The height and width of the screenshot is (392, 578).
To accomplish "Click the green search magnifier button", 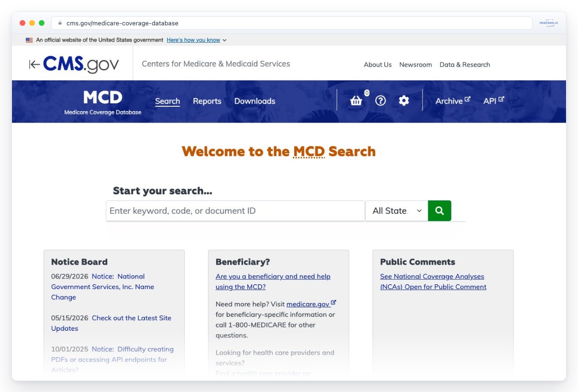I will 439,211.
